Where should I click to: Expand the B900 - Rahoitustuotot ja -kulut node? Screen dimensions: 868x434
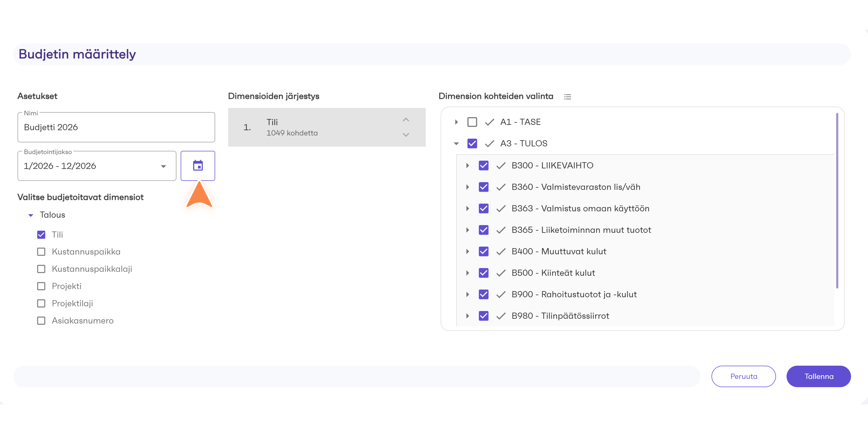[x=468, y=294]
